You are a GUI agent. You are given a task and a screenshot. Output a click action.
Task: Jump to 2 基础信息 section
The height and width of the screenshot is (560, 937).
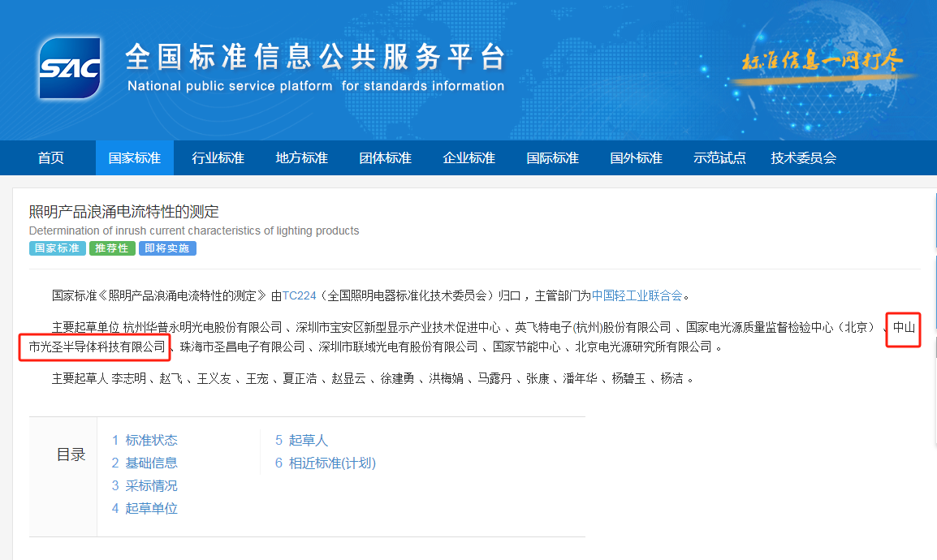(145, 463)
